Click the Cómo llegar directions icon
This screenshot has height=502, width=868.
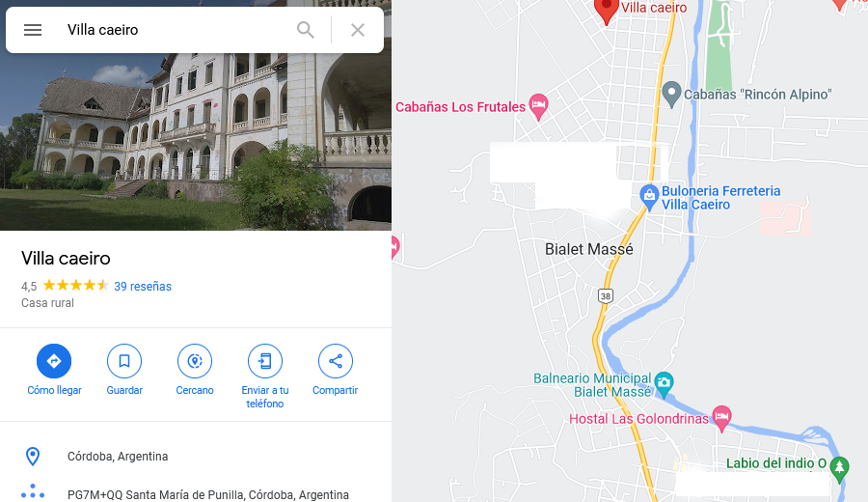(x=54, y=361)
